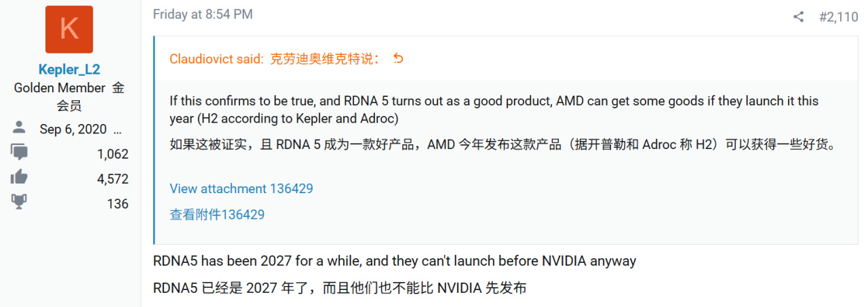Click the joined date person icon
868x307 pixels.
[19, 129]
